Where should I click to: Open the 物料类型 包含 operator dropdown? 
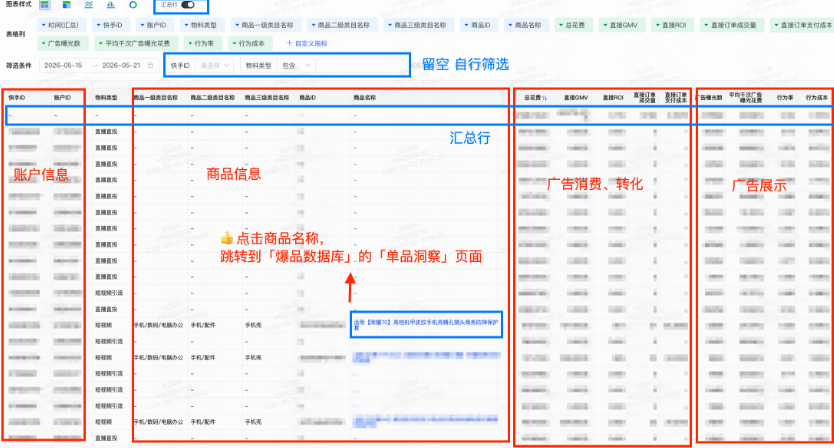point(296,65)
